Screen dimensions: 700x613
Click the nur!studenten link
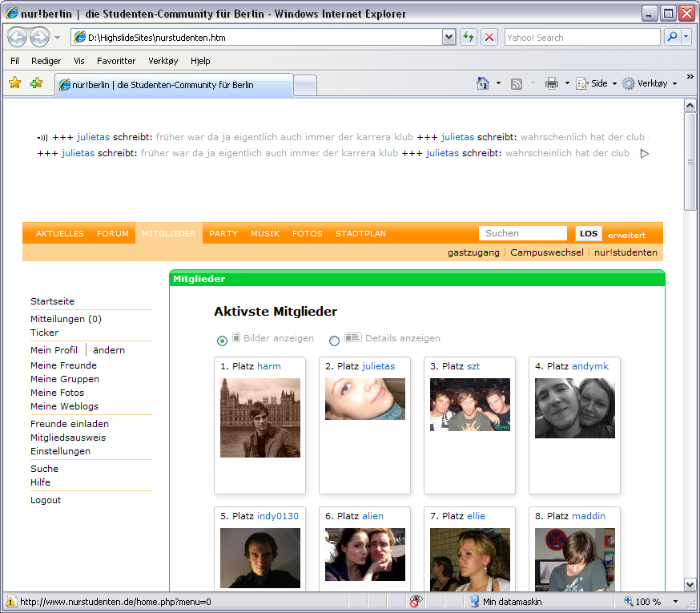click(x=626, y=252)
